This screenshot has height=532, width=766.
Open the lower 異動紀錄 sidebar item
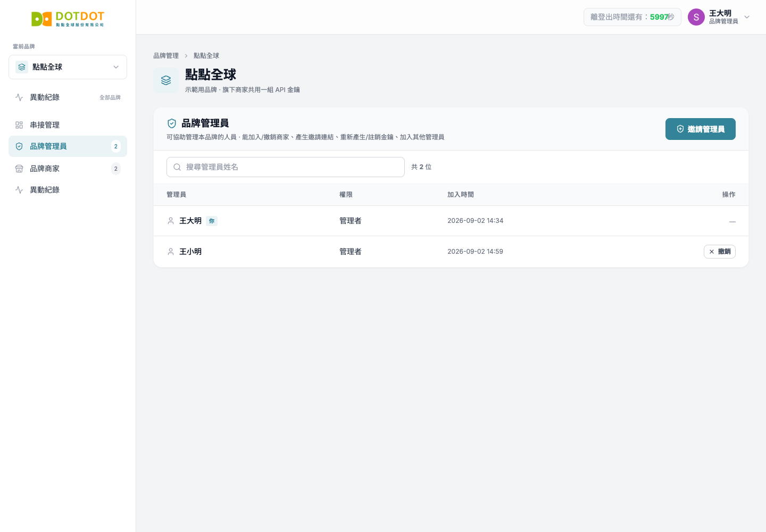68,190
